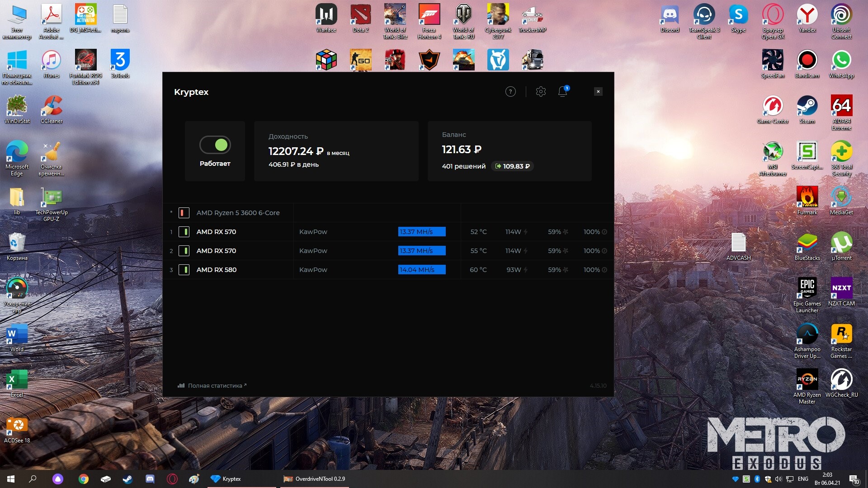Open the notifications bell in Kryptex
The width and height of the screenshot is (868, 488).
click(x=562, y=92)
